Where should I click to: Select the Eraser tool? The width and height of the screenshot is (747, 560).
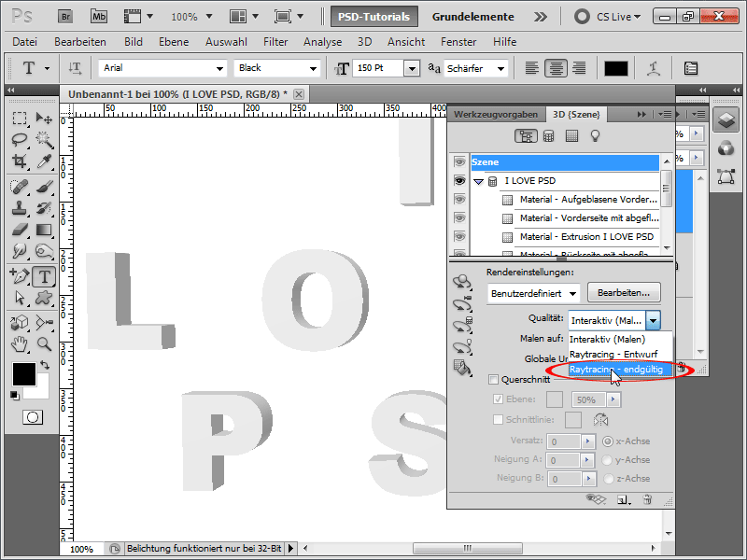19,230
